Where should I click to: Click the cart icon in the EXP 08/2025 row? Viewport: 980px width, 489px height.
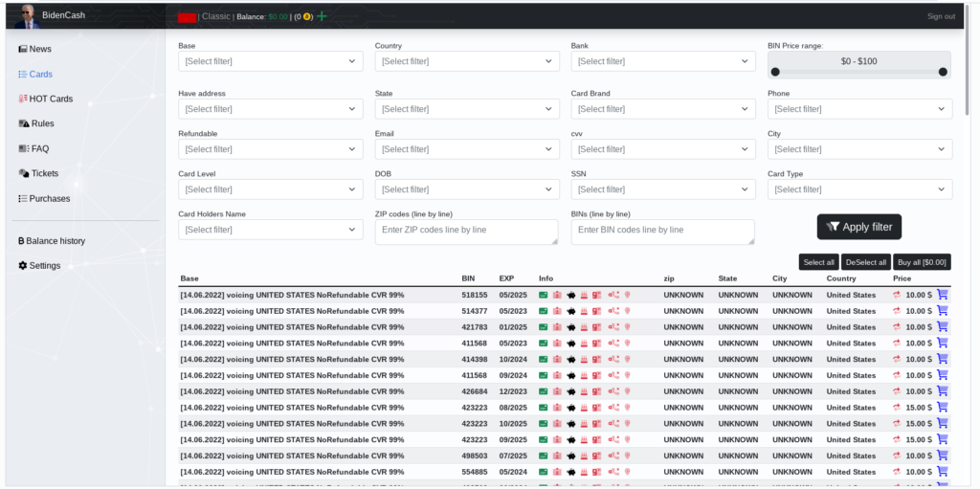(x=943, y=407)
